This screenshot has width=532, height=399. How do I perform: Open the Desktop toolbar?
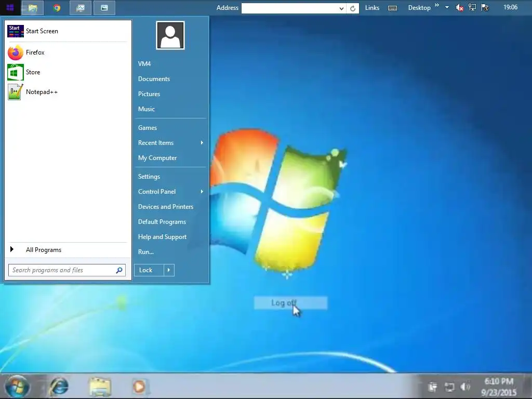coord(419,7)
